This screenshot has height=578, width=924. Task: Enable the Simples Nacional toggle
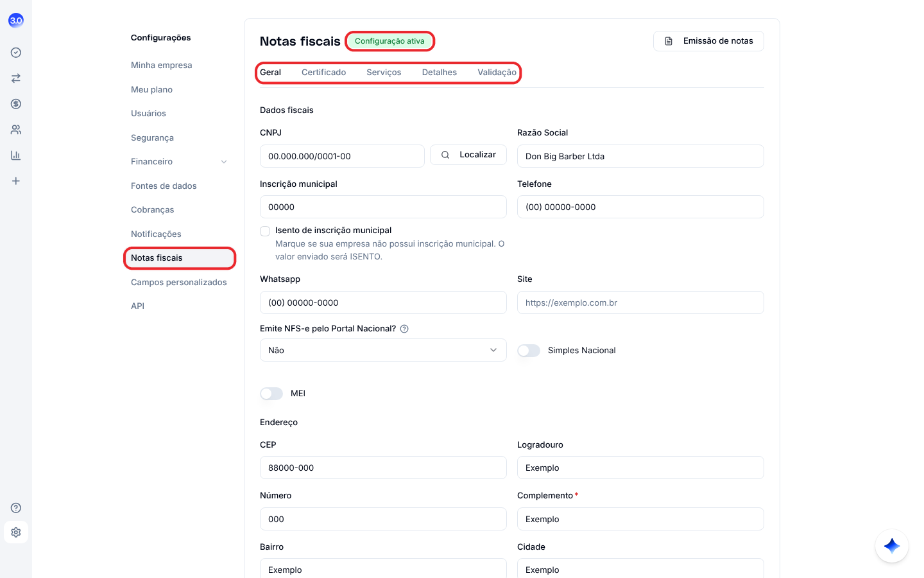529,351
